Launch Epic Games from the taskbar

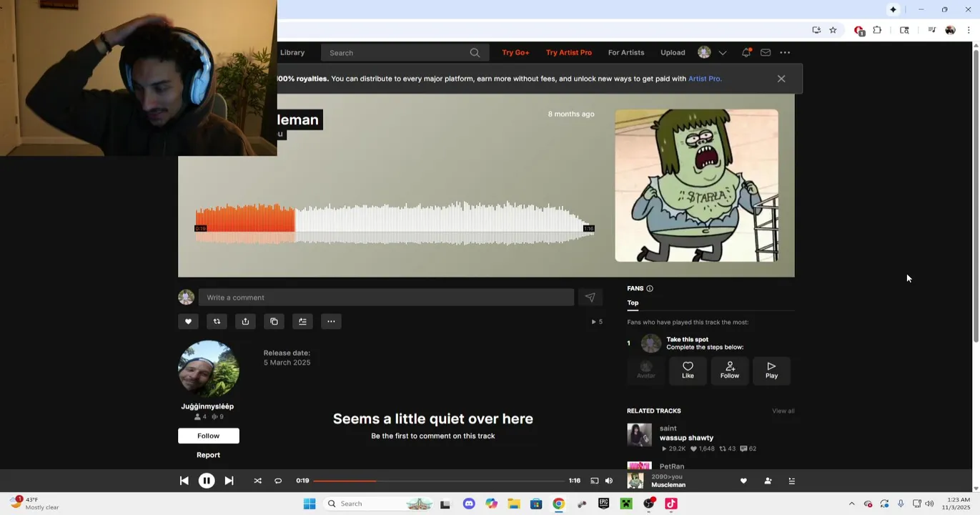[x=603, y=504]
